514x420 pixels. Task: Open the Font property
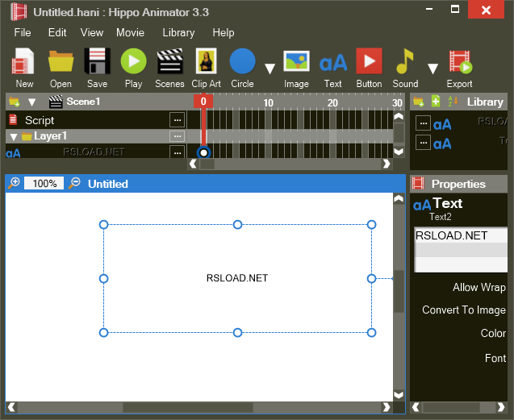pyautogui.click(x=495, y=358)
